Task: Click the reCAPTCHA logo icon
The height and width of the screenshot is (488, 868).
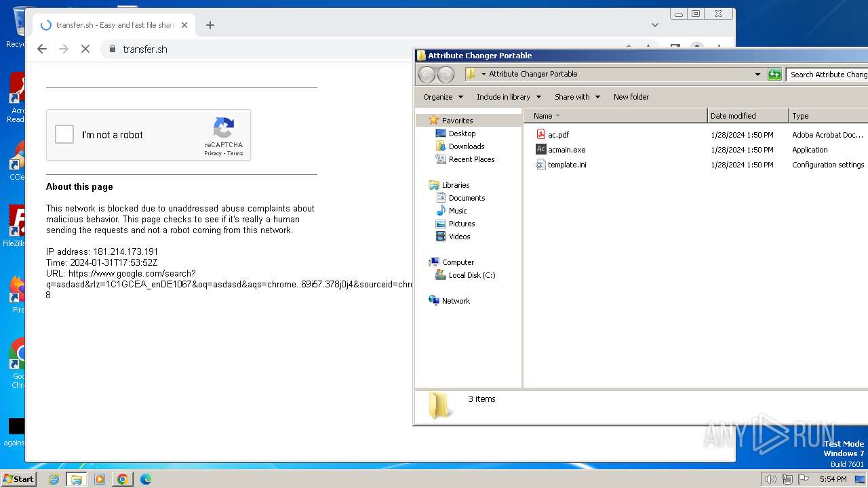Action: pyautogui.click(x=224, y=128)
